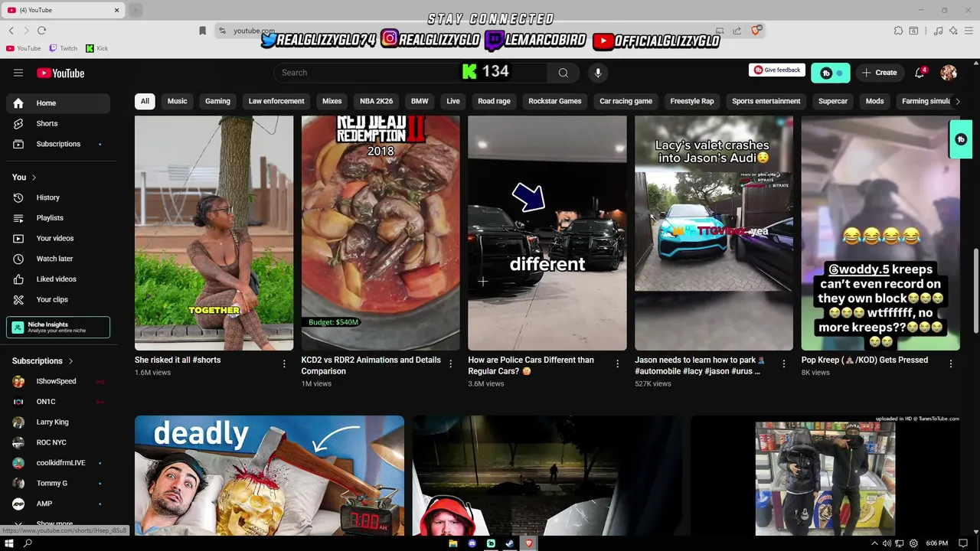Open the 'She risked it all' short thumbnail
This screenshot has width=980, height=551.
214,233
